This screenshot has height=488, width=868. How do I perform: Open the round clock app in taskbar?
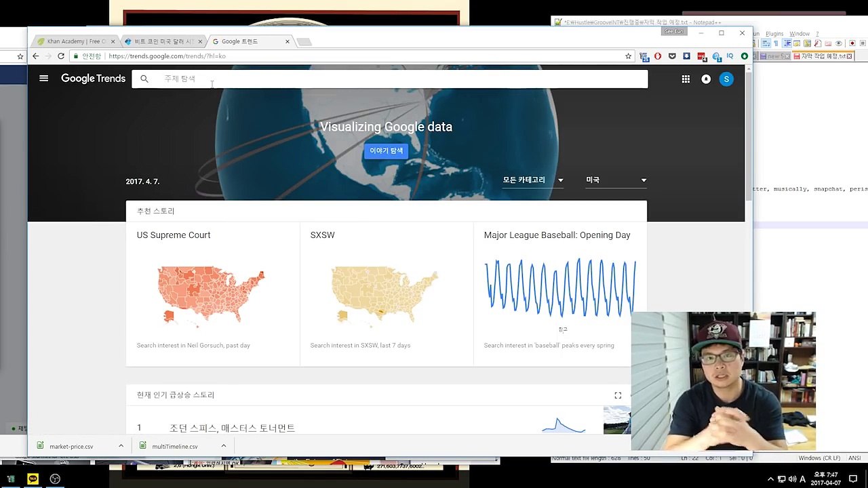pyautogui.click(x=55, y=479)
